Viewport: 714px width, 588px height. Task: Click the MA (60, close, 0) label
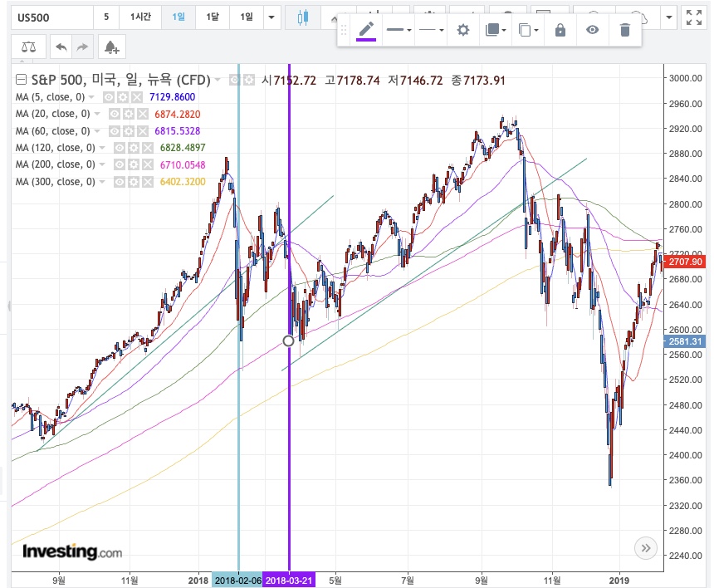pos(53,131)
